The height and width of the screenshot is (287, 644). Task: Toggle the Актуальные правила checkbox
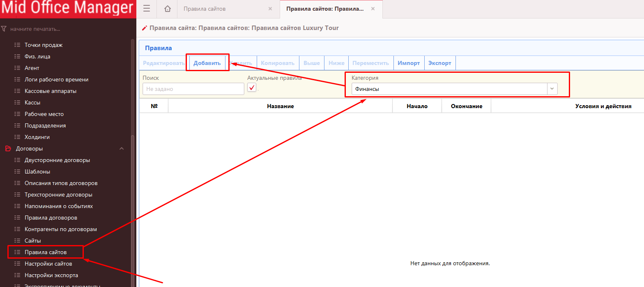tap(252, 88)
